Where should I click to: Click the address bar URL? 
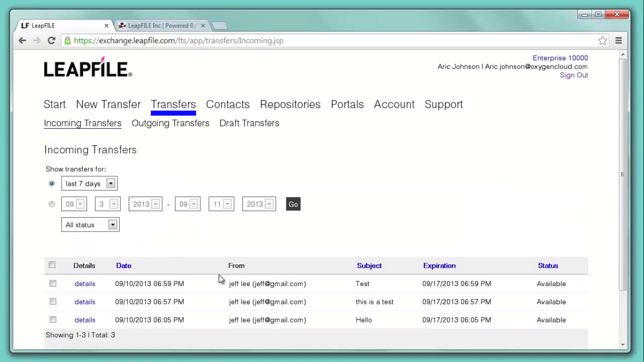click(x=179, y=41)
